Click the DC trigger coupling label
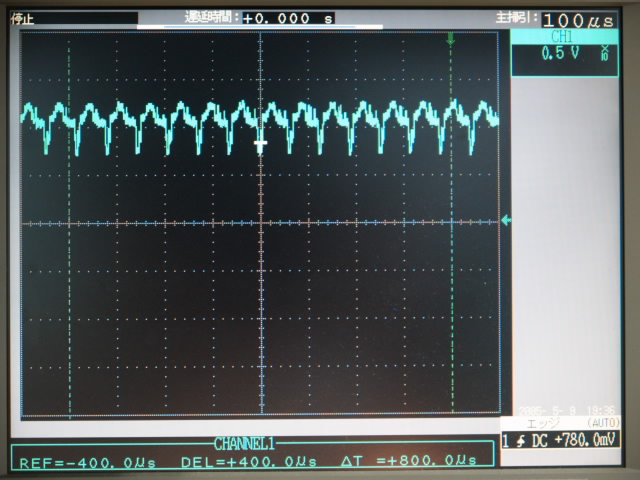Screen dimensions: 640x480 pyautogui.click(x=542, y=440)
